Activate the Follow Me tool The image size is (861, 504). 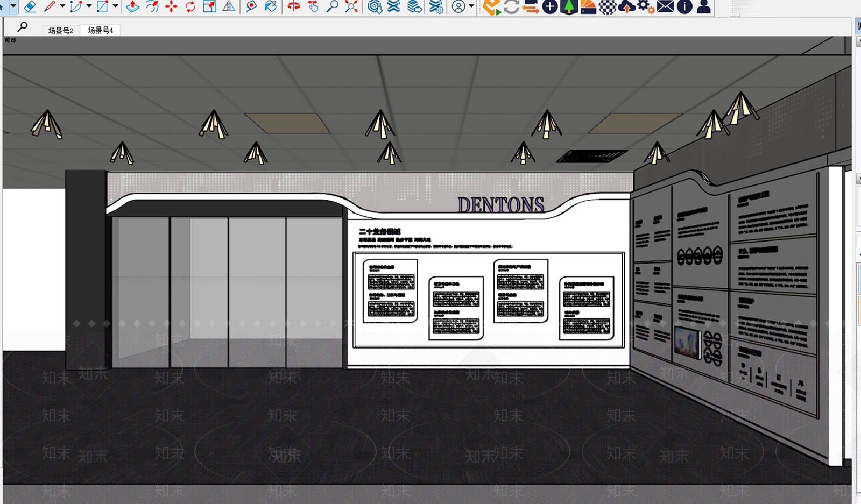[152, 6]
